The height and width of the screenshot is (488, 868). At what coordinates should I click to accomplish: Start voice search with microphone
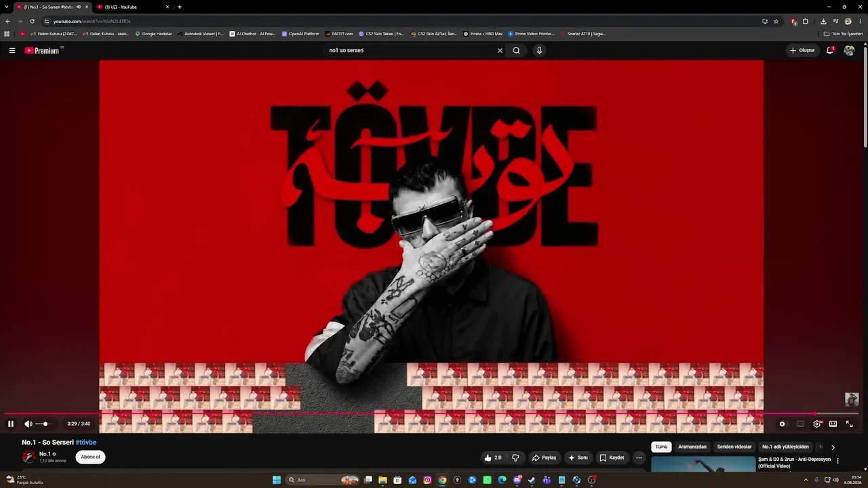click(x=539, y=50)
